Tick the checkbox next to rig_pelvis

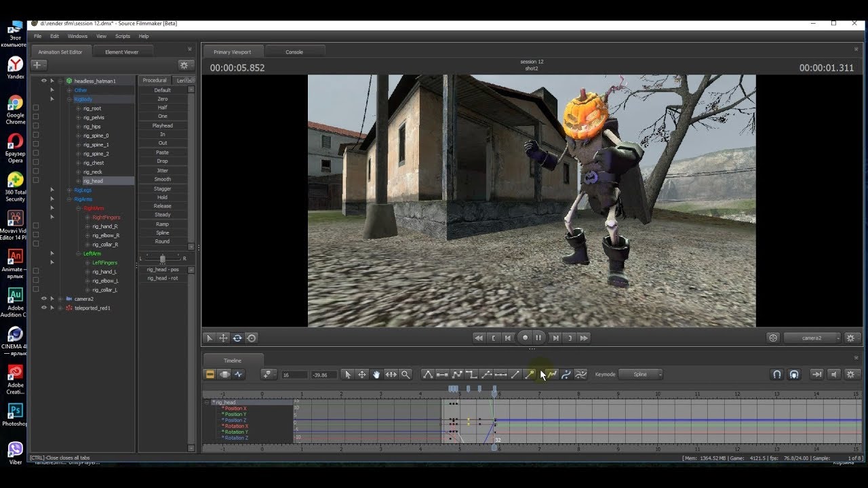[x=36, y=117]
